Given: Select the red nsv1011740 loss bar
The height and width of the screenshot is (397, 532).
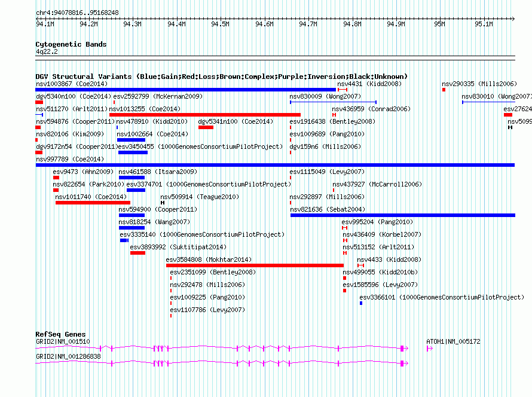Looking at the screenshot, I should [93, 203].
